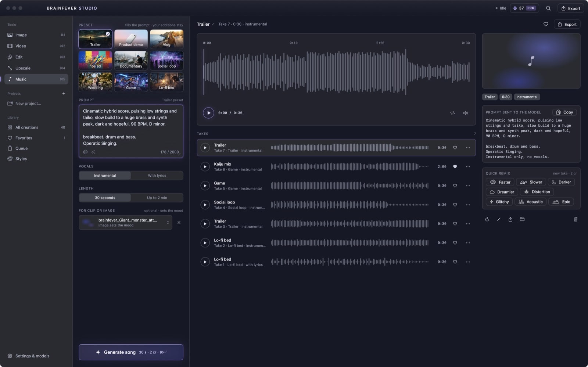Click the share icon below Quick Remix
This screenshot has height=367, width=588.
(x=510, y=219)
